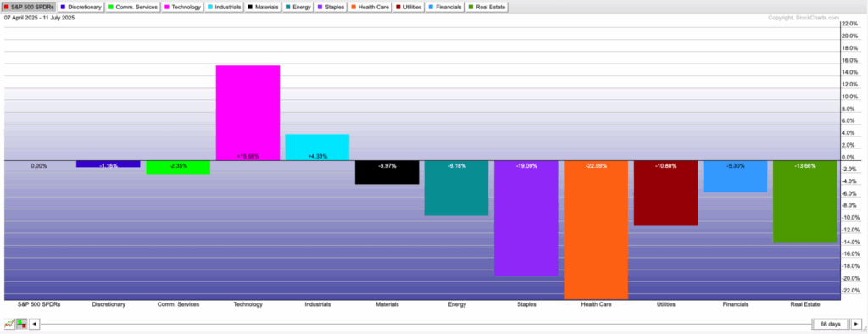Click the 'Discretionary' x-axis label
This screenshot has height=334, width=868.
pyautogui.click(x=108, y=304)
